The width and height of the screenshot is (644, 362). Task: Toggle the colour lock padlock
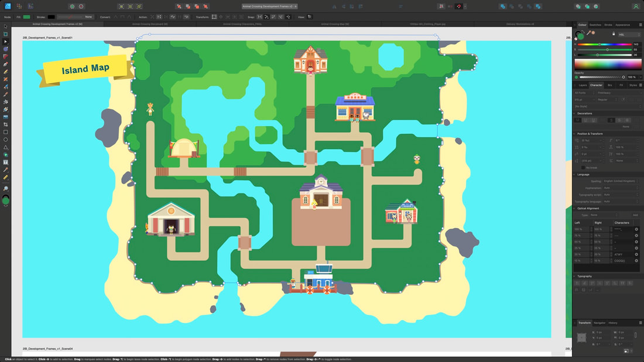click(x=614, y=34)
